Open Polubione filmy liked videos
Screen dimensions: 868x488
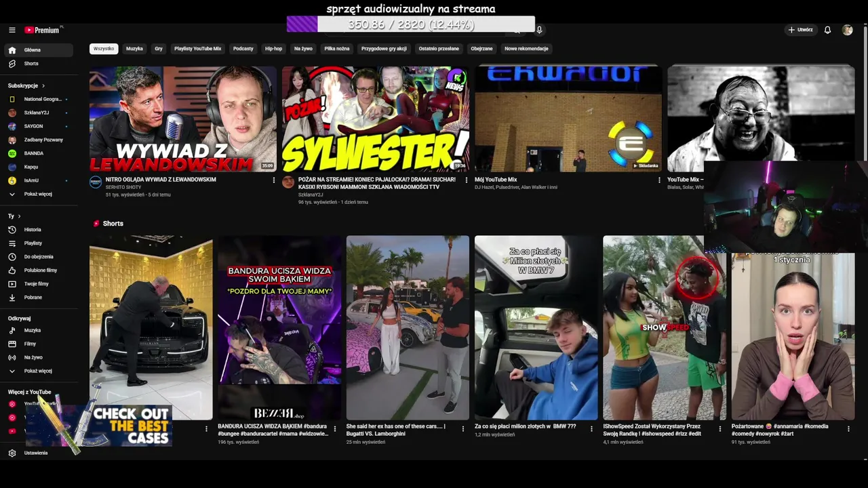point(38,270)
